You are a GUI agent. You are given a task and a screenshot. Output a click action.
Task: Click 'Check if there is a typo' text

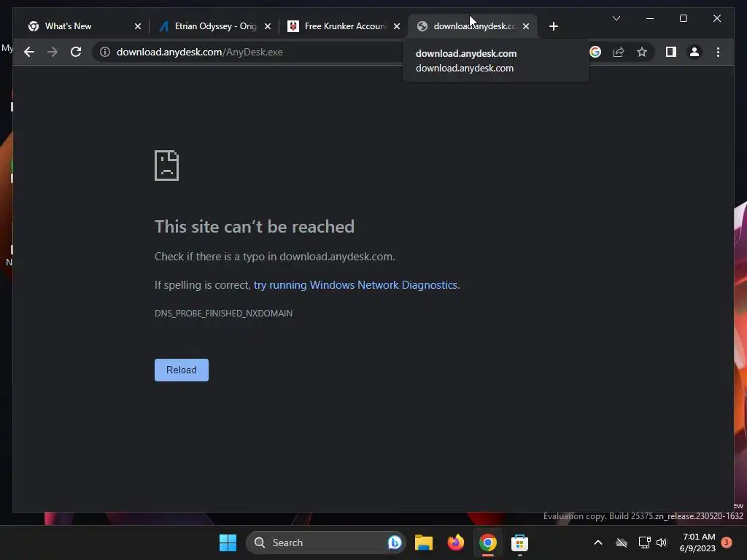275,257
